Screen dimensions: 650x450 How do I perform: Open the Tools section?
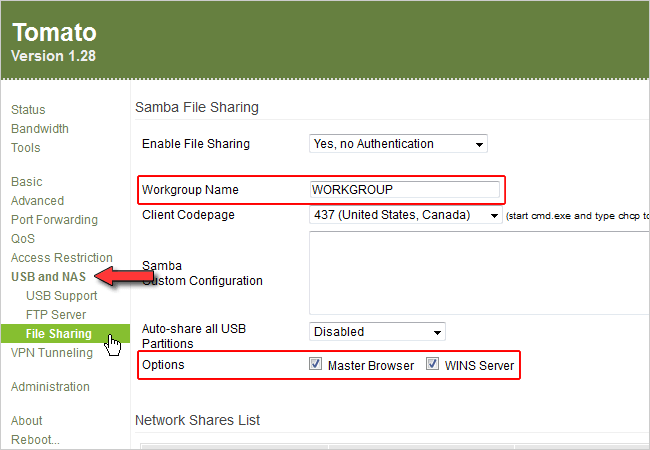(x=26, y=148)
